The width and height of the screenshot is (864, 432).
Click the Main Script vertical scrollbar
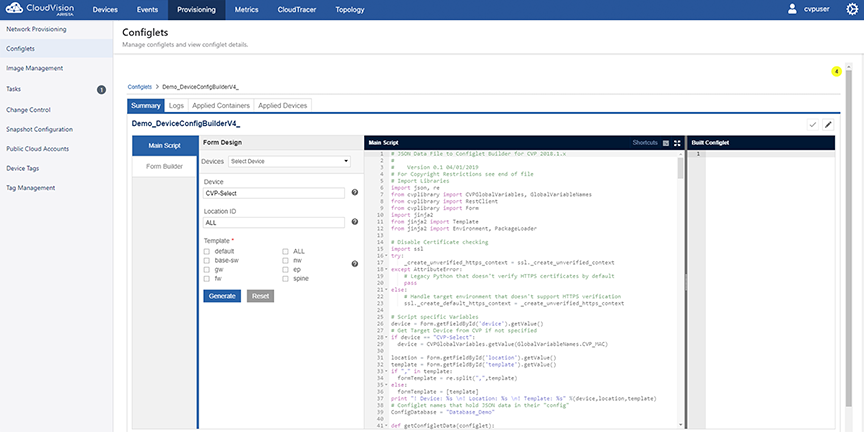click(680, 168)
